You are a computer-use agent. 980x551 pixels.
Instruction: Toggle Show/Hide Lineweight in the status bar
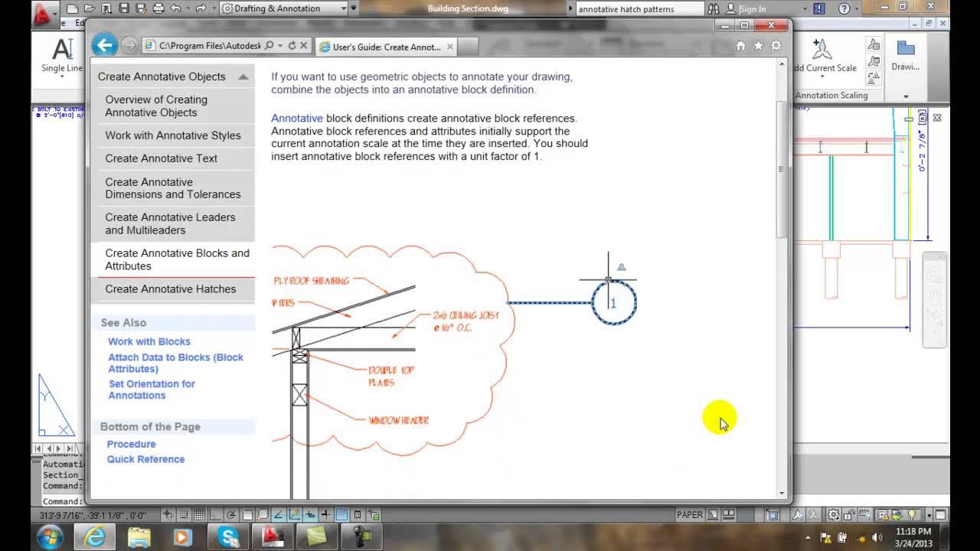pyautogui.click(x=326, y=515)
